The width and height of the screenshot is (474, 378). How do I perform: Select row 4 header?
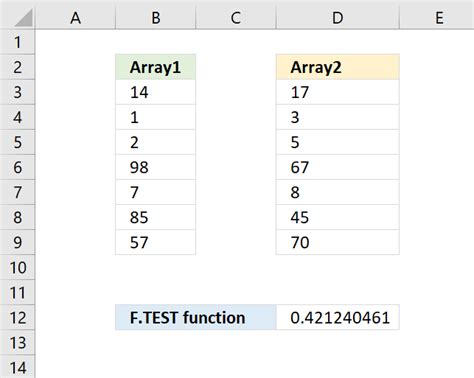(x=17, y=117)
